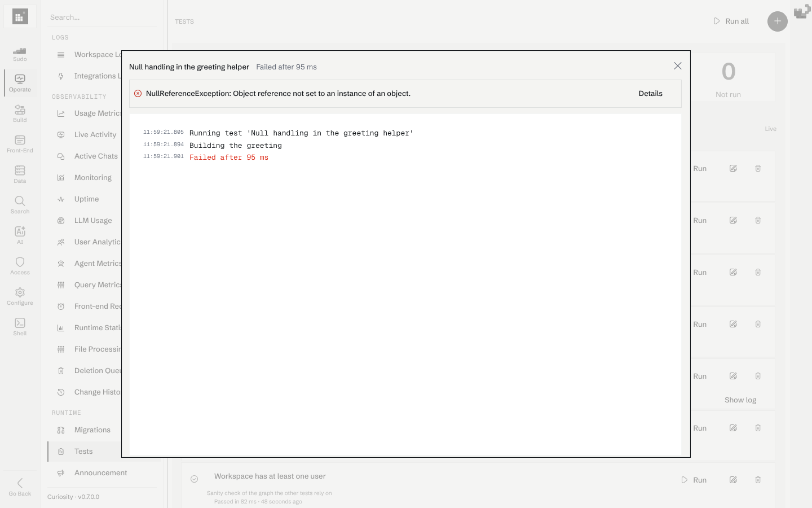Select Live Activity in the sidebar
Screen dimensions: 812x508
85,135
